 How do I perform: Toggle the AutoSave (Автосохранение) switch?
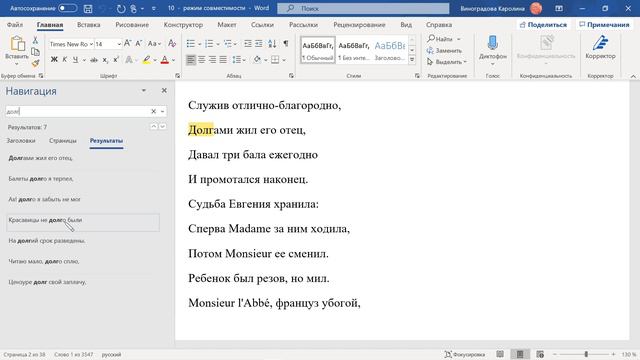pyautogui.click(x=67, y=8)
